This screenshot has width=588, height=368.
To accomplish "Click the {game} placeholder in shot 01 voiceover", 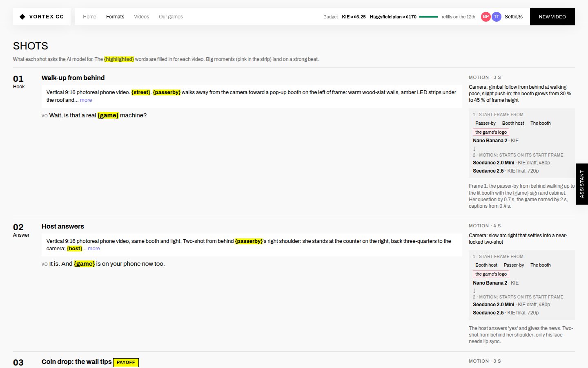I will pos(108,115).
